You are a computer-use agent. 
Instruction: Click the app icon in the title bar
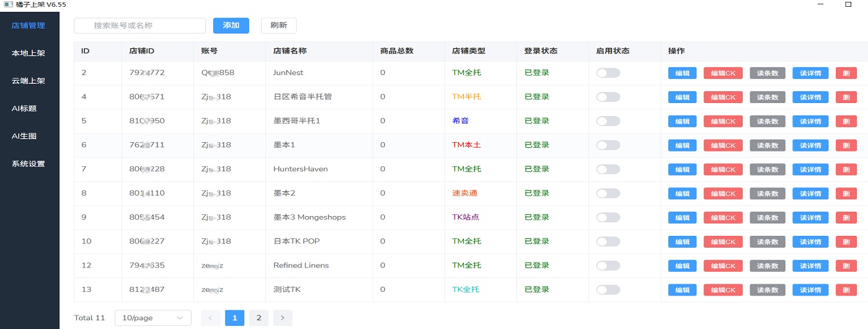(9, 4)
